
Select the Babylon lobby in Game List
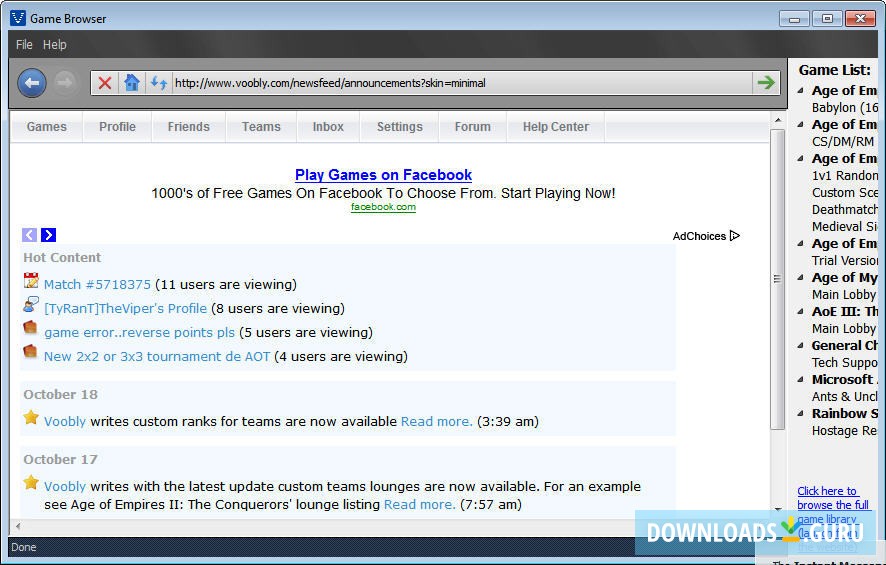click(844, 107)
